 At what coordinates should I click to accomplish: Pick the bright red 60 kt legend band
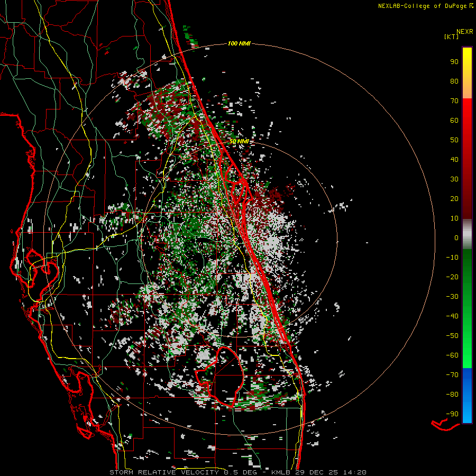point(467,121)
